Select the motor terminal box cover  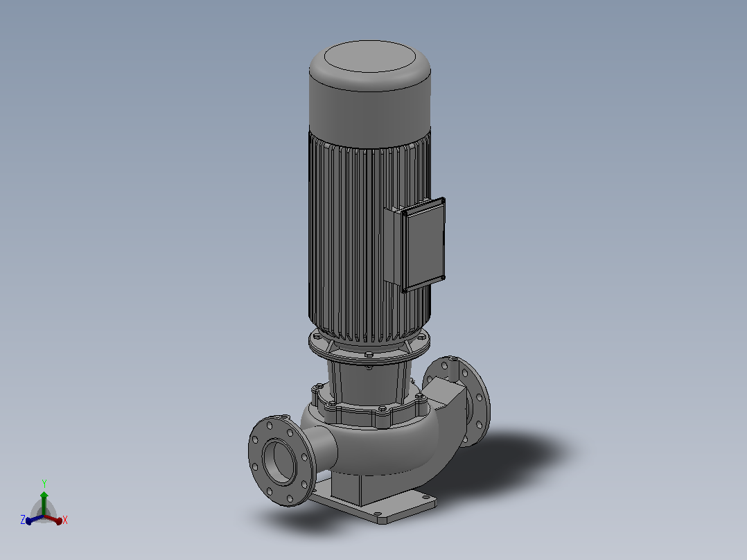click(423, 245)
